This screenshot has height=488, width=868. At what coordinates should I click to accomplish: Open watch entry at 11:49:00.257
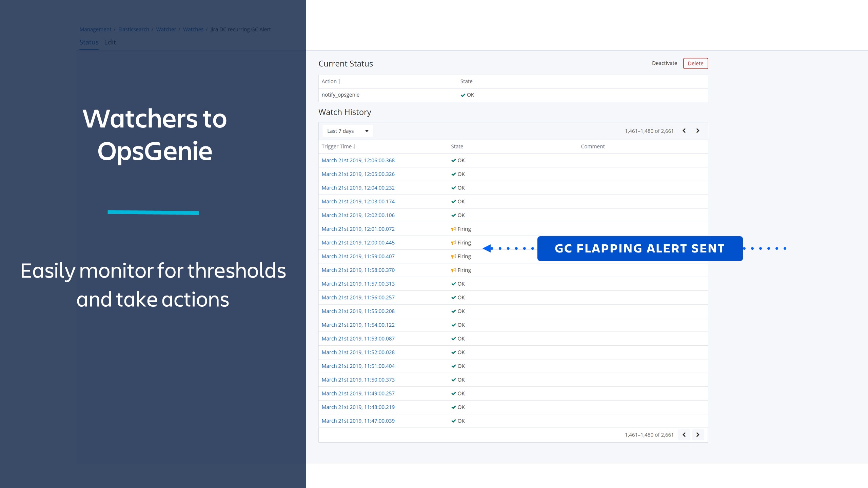(x=358, y=394)
